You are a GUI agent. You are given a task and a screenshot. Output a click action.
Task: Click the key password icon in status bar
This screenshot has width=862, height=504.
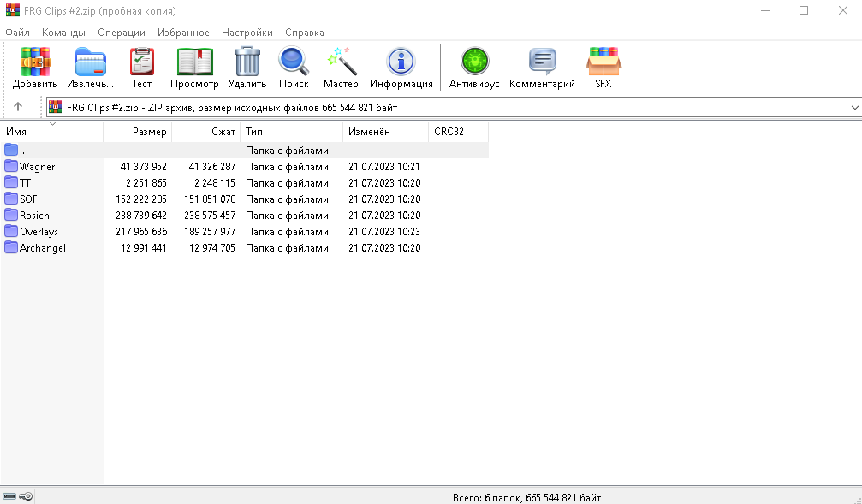pyautogui.click(x=26, y=497)
